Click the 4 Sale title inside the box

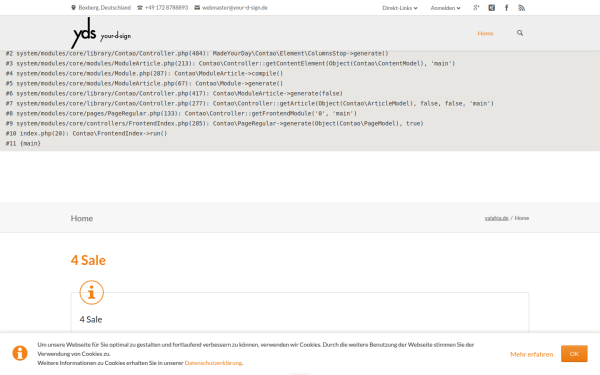91,320
